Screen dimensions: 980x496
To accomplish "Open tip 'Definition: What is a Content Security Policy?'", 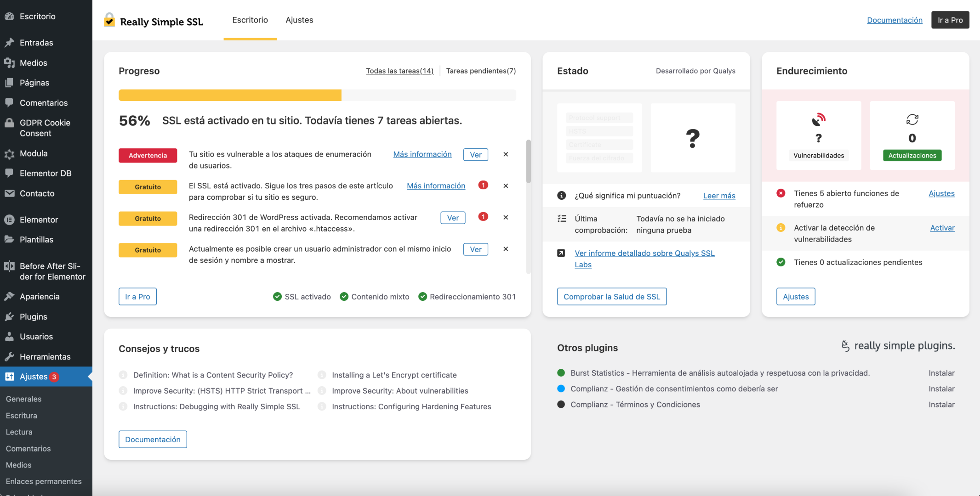I will (213, 375).
